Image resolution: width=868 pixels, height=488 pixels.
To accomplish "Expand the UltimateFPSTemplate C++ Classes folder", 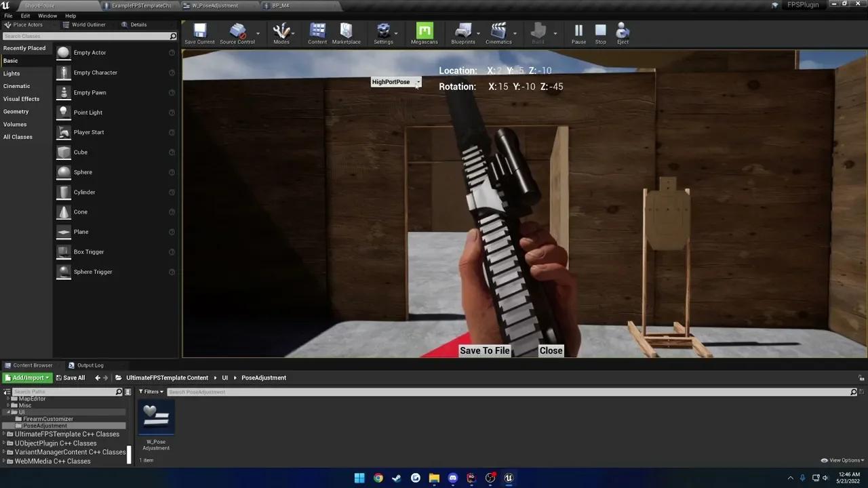I will 4,434.
